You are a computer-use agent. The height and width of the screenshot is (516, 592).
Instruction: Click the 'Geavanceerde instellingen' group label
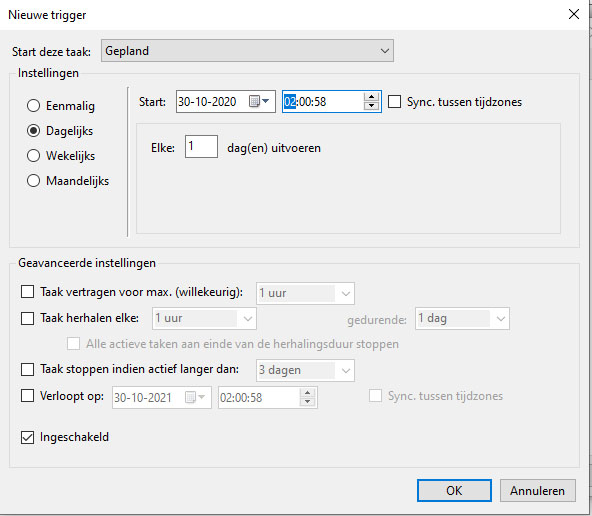(87, 263)
